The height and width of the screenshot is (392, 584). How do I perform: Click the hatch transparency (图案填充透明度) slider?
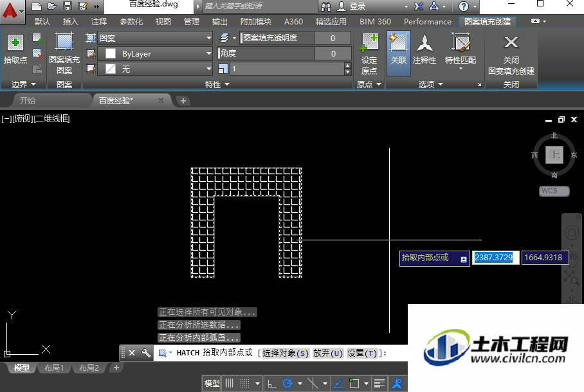295,38
